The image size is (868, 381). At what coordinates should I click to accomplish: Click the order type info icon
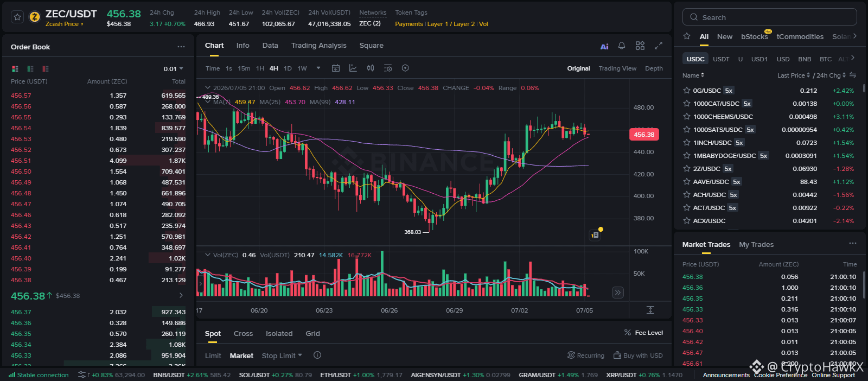(317, 355)
